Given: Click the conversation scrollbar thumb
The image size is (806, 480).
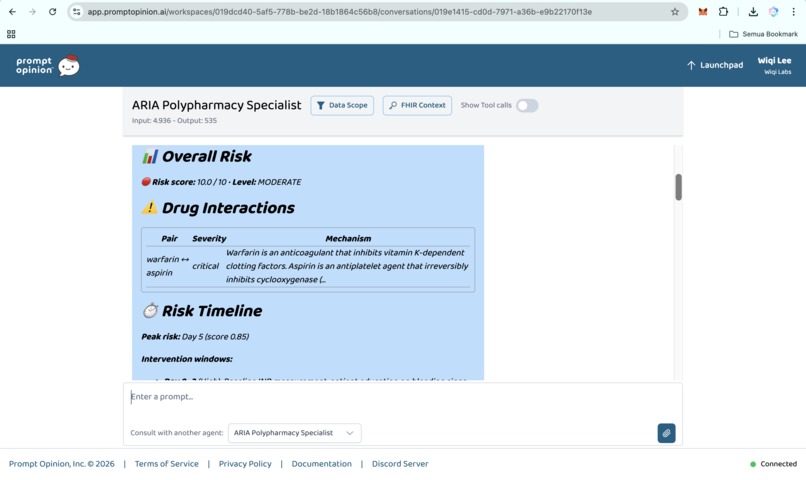Looking at the screenshot, I should (679, 187).
